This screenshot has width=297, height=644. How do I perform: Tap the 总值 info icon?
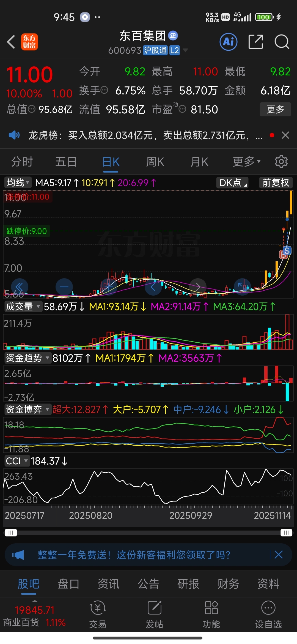tap(32, 109)
